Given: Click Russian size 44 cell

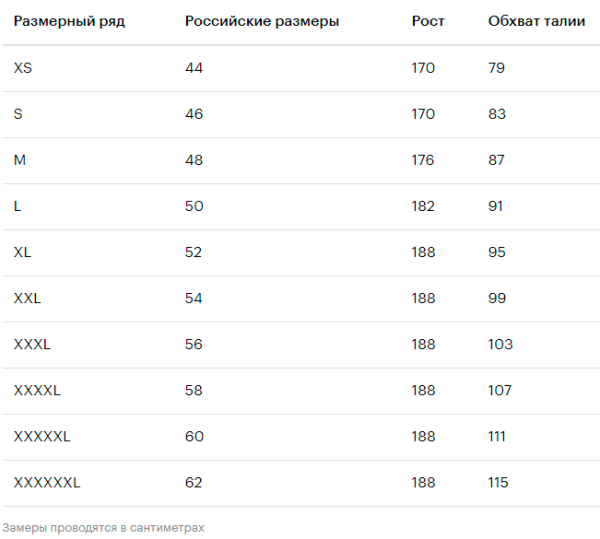Looking at the screenshot, I should [x=194, y=68].
